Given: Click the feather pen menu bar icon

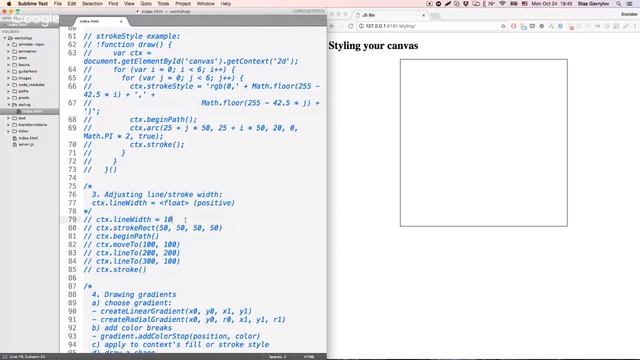Looking at the screenshot, I should click(448, 4).
